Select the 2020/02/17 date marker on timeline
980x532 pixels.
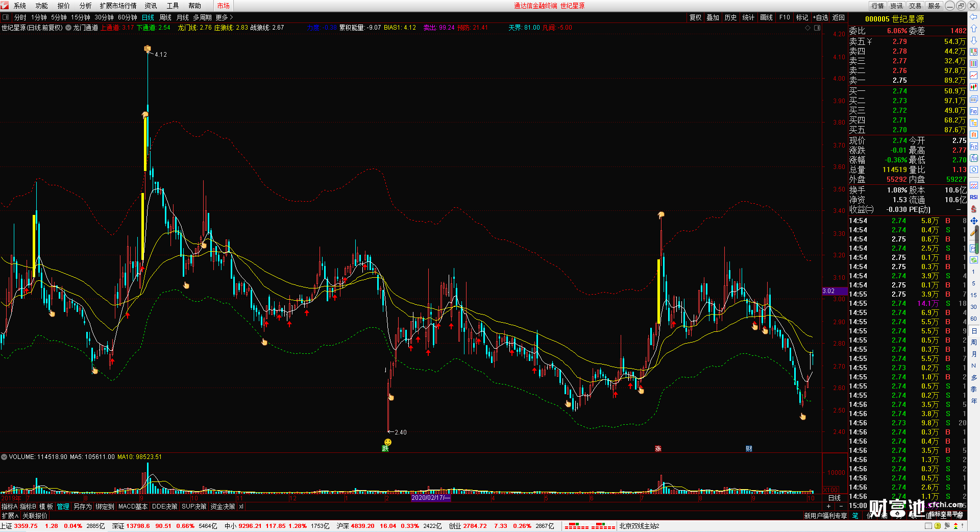(x=431, y=497)
